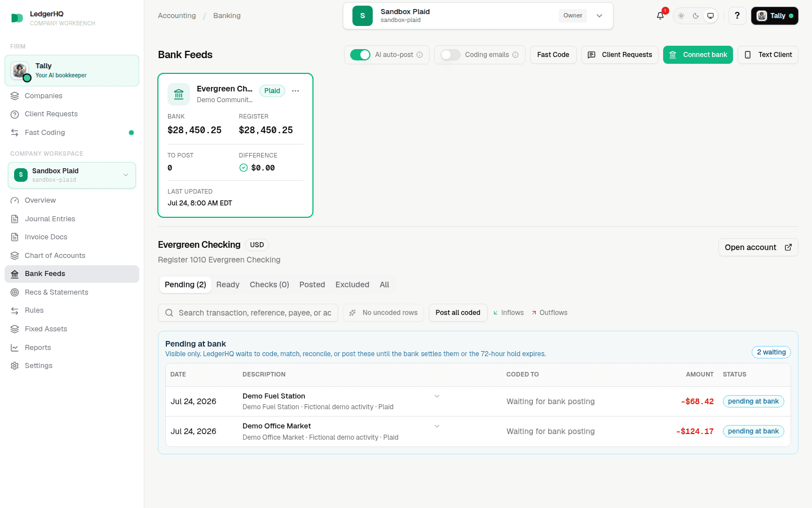
Task: Expand the Demo Fuel Station row chevron
Action: (x=437, y=396)
